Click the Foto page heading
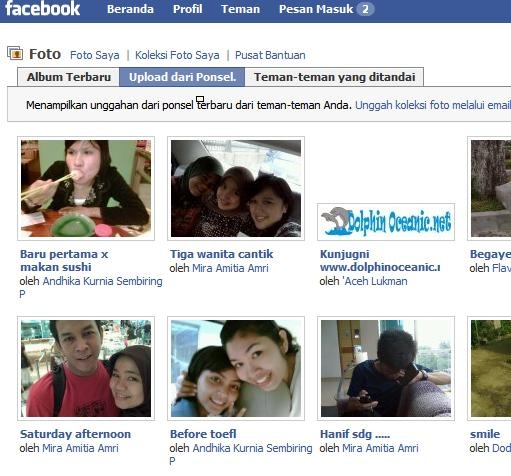511x476 pixels. [45, 54]
